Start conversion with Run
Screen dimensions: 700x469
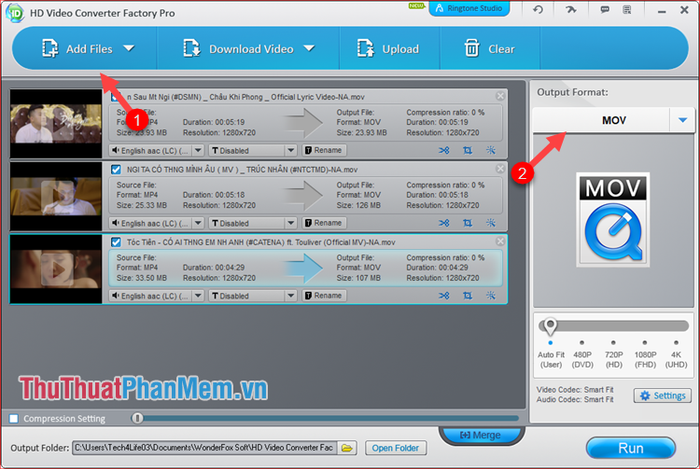coord(631,448)
